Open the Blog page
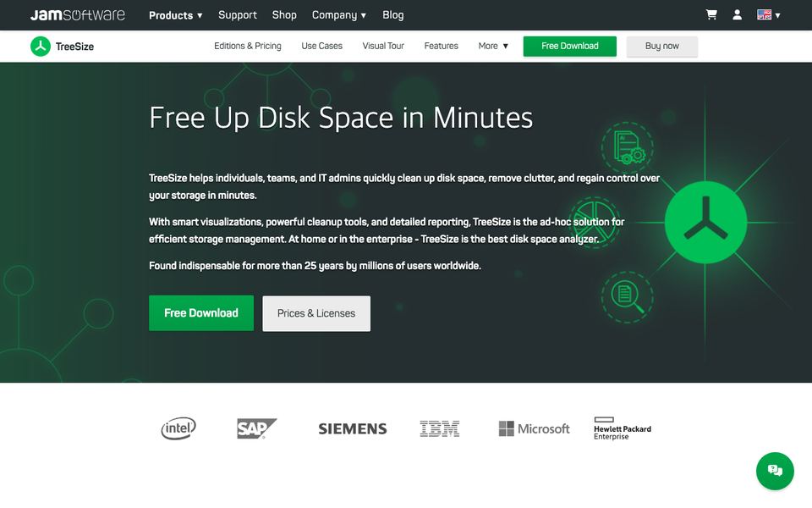812x508 pixels. pos(393,15)
